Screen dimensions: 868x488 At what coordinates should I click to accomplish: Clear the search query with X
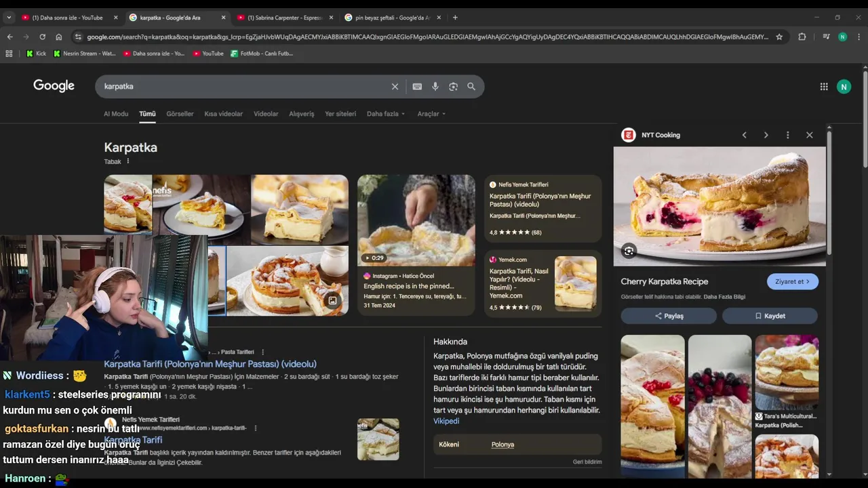coord(395,86)
